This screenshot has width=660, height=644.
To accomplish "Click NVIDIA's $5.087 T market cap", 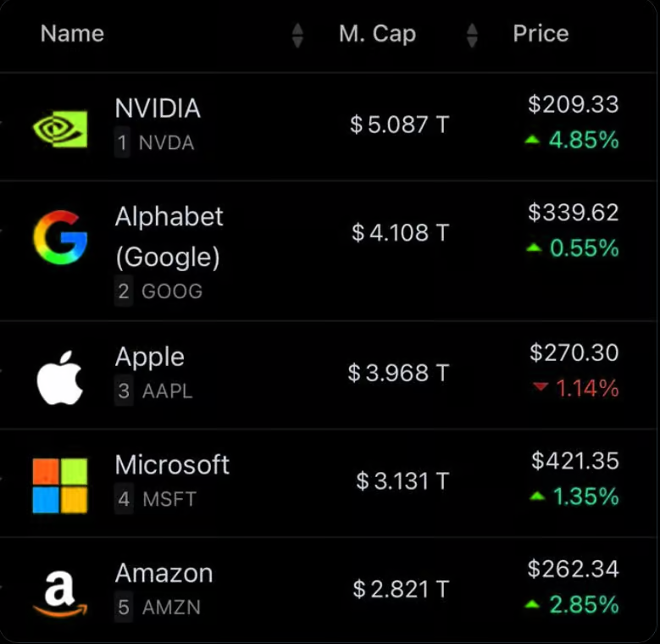I will tap(399, 125).
